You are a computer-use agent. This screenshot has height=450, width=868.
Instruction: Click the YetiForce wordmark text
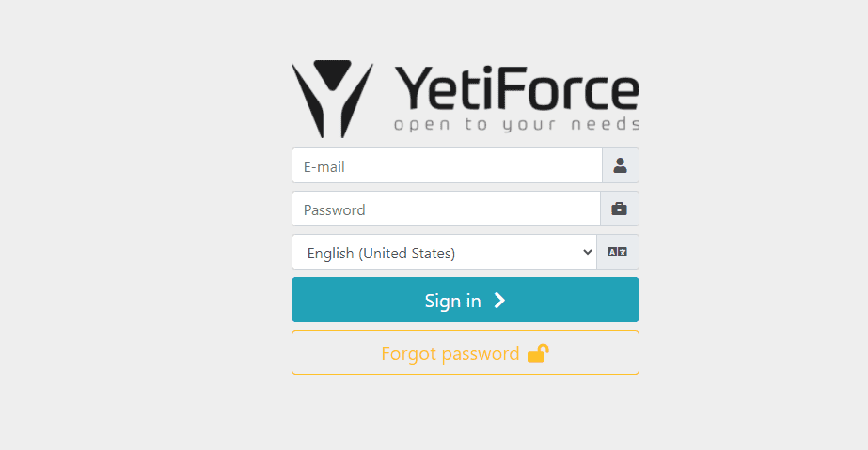point(516,89)
